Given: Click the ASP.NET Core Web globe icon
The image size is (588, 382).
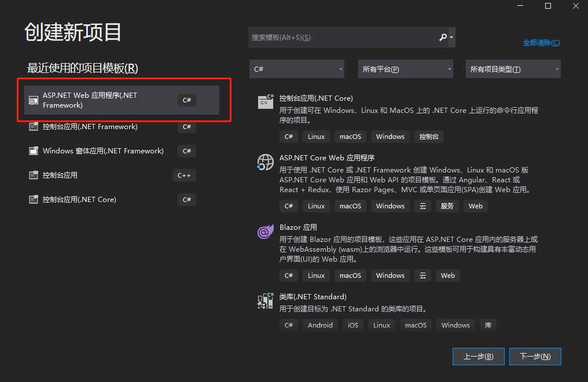Looking at the screenshot, I should pos(266,162).
